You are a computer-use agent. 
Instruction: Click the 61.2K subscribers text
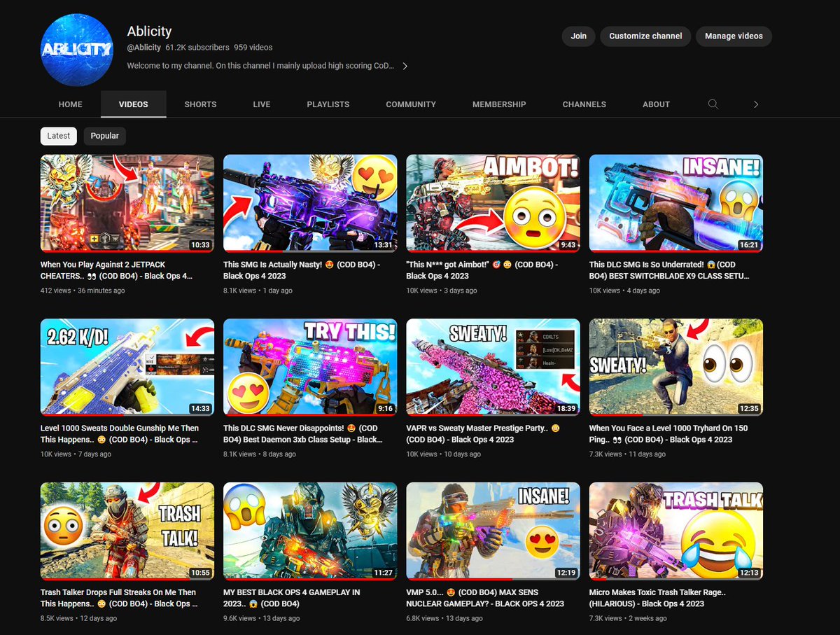click(197, 48)
